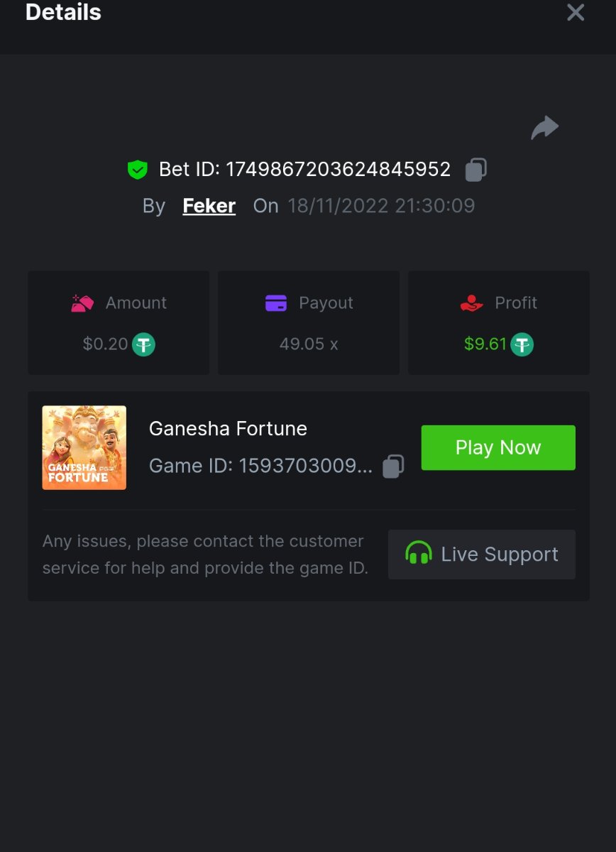The width and height of the screenshot is (616, 852).
Task: Click the headphones Live Support icon
Action: point(419,554)
